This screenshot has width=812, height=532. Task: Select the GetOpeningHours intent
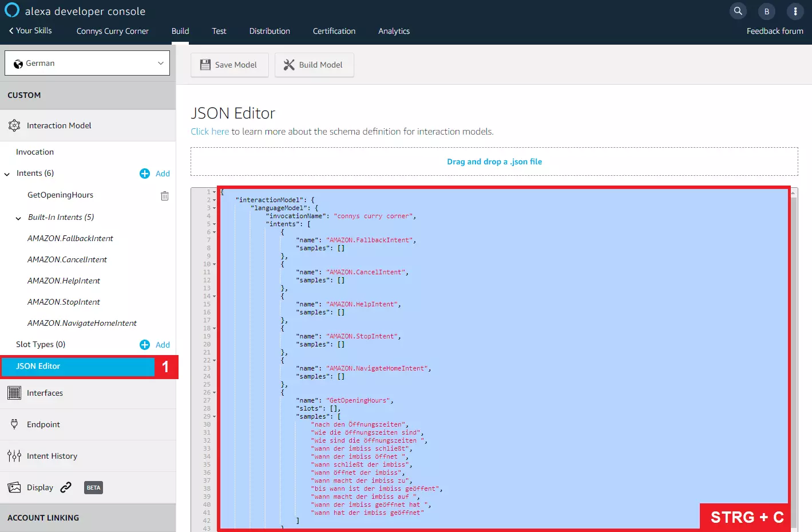(x=60, y=195)
